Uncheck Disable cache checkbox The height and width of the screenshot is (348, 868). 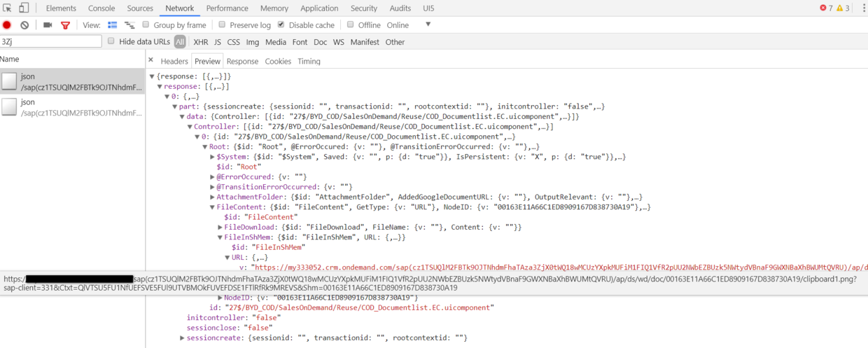(x=281, y=25)
